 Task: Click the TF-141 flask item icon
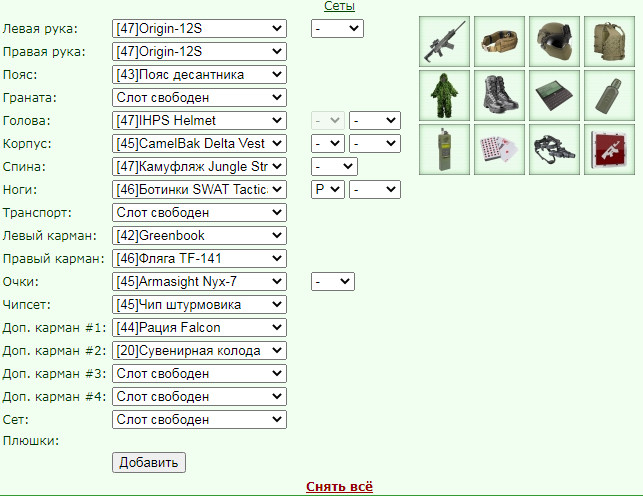click(609, 96)
